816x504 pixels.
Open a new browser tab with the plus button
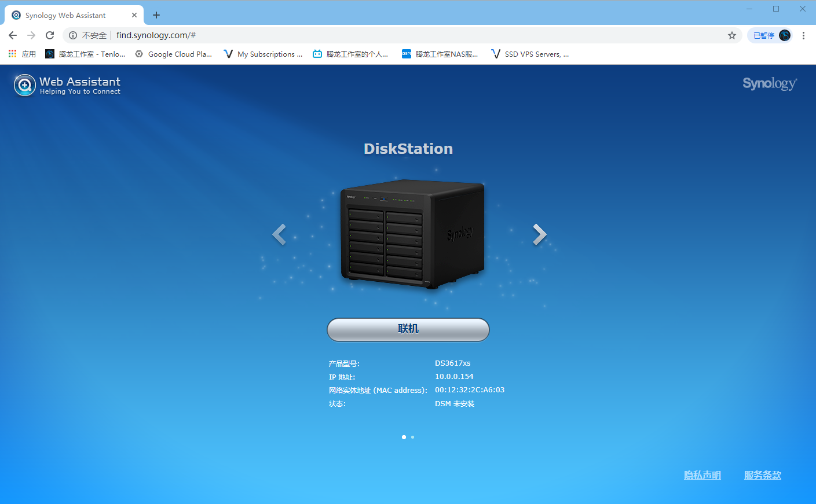[156, 15]
